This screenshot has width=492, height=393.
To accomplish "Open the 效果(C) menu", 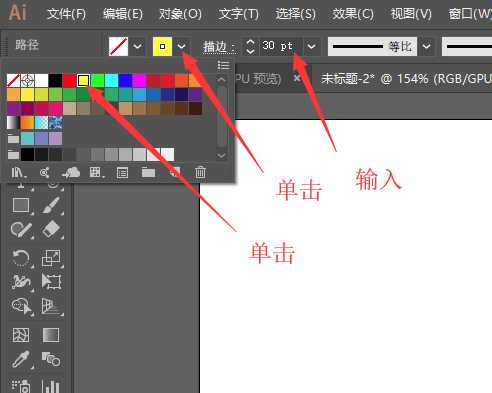I will click(x=353, y=14).
